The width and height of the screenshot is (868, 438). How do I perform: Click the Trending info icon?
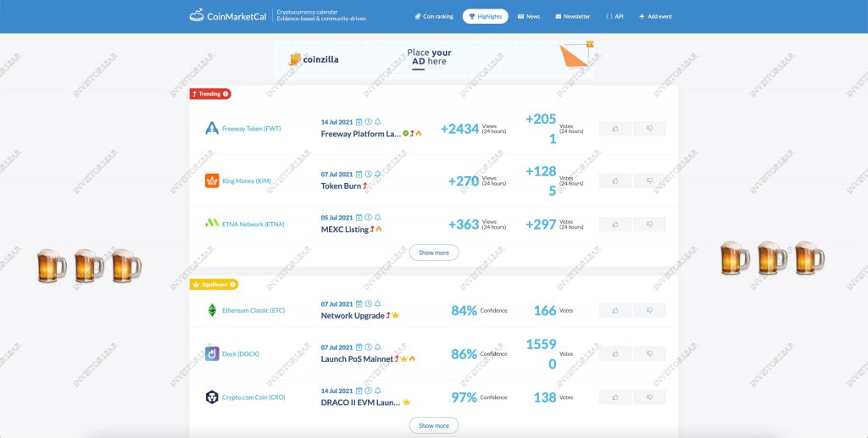[225, 94]
